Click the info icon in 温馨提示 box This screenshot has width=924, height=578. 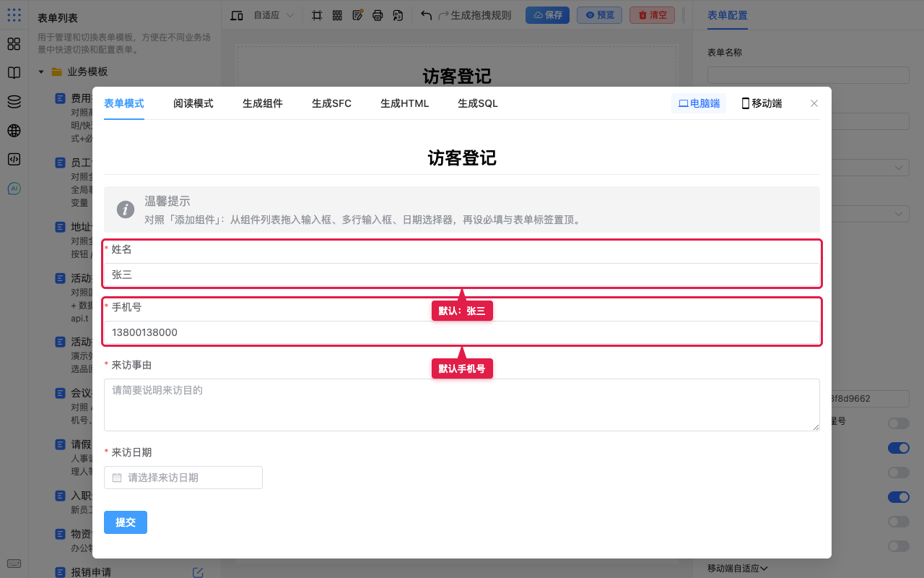[126, 210]
